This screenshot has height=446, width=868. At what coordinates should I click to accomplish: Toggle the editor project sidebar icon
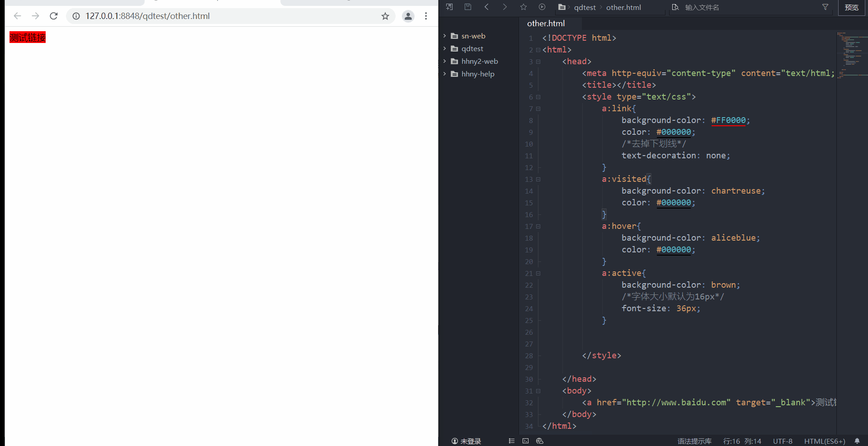449,7
